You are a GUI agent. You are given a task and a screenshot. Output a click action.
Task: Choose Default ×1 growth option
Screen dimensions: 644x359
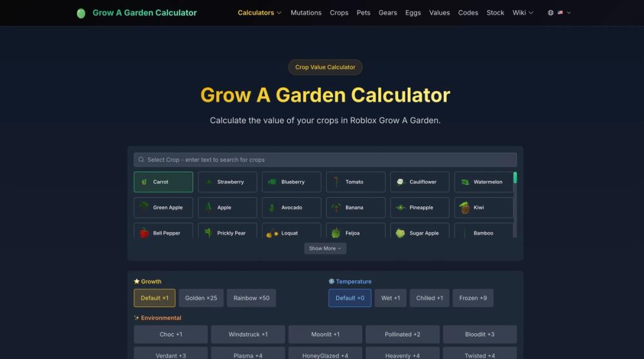point(155,298)
